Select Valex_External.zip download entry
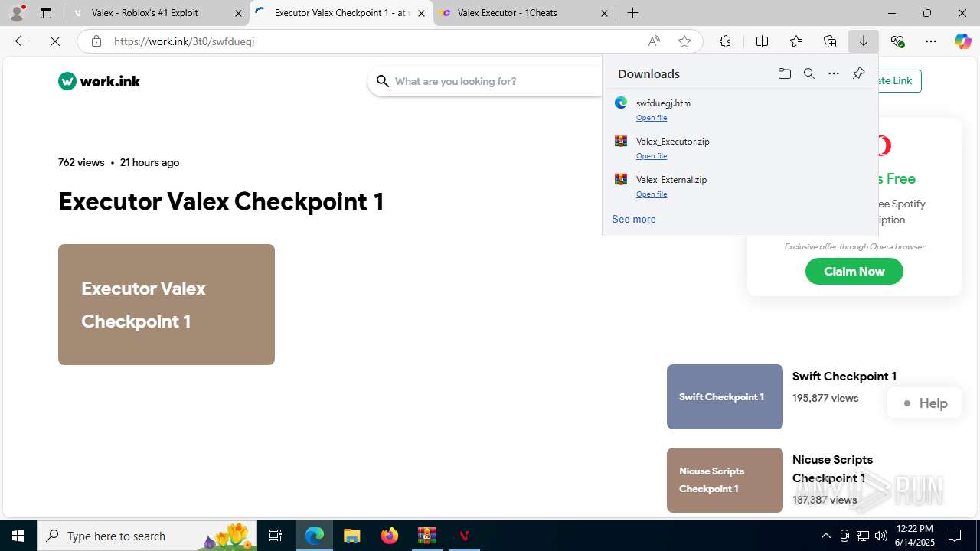 pos(740,185)
